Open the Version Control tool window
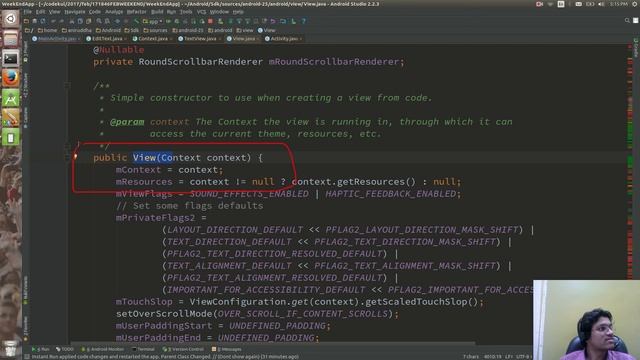The image size is (640, 360). coord(183,349)
